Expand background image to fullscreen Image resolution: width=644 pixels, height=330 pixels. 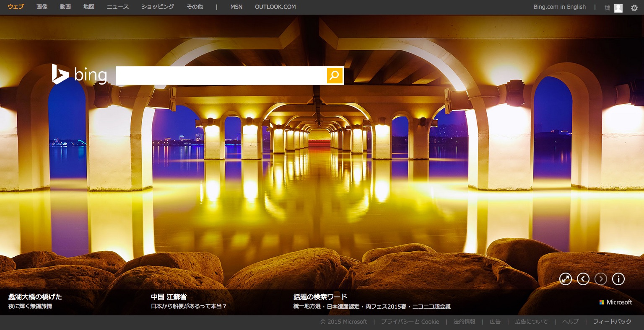[566, 279]
